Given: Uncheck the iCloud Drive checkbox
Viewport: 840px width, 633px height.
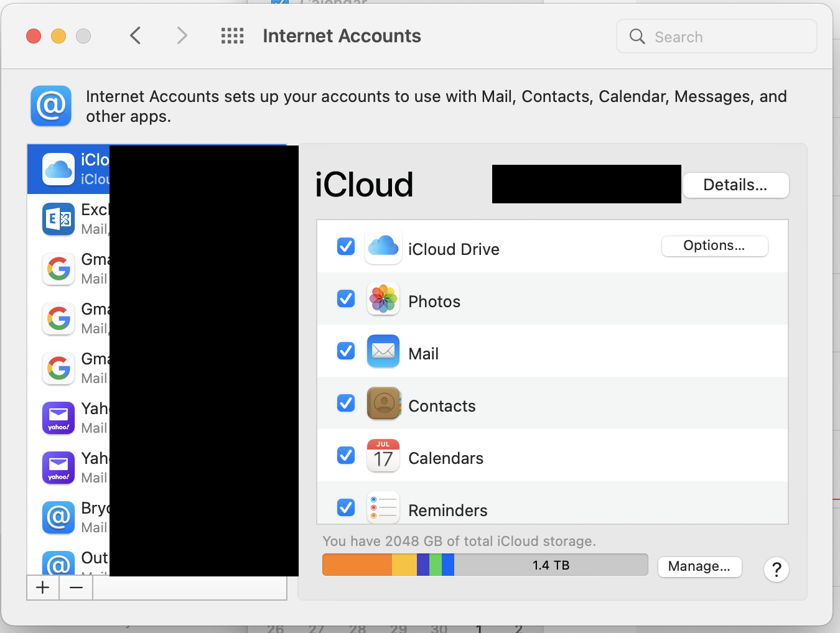Looking at the screenshot, I should pos(346,247).
